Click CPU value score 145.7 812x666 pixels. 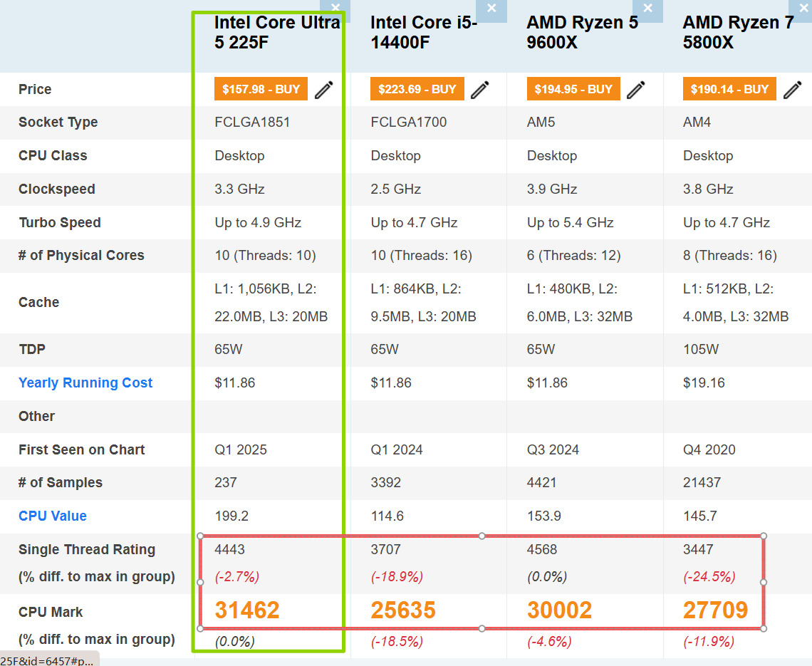click(699, 516)
